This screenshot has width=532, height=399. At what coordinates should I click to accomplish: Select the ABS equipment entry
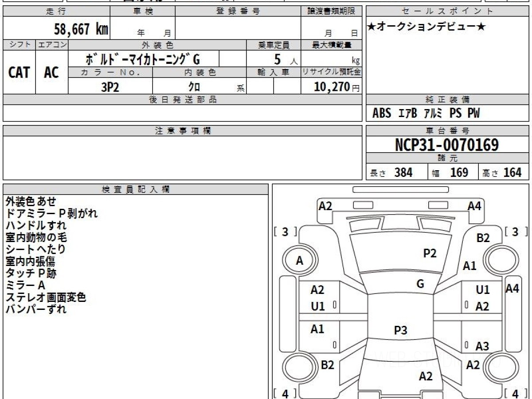point(382,113)
